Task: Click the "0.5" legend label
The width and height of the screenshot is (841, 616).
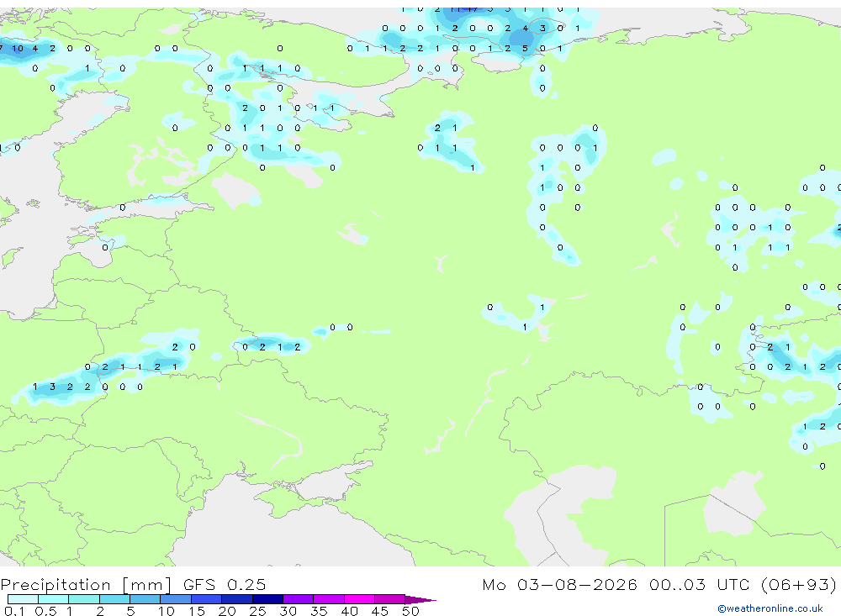Action: coord(46,611)
